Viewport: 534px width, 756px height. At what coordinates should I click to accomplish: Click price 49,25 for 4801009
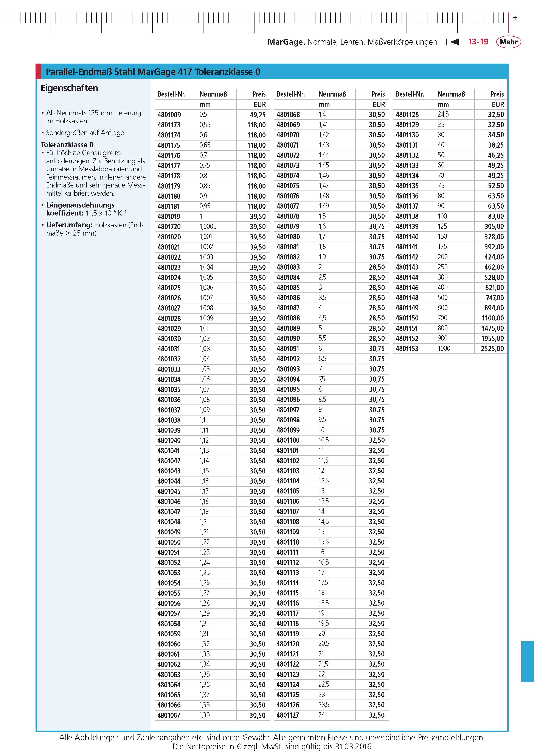click(258, 115)
